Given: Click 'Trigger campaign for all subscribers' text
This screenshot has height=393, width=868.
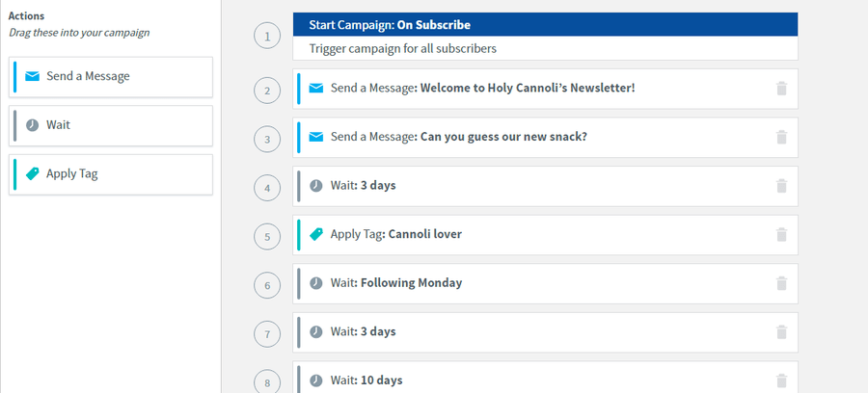Looking at the screenshot, I should [402, 48].
